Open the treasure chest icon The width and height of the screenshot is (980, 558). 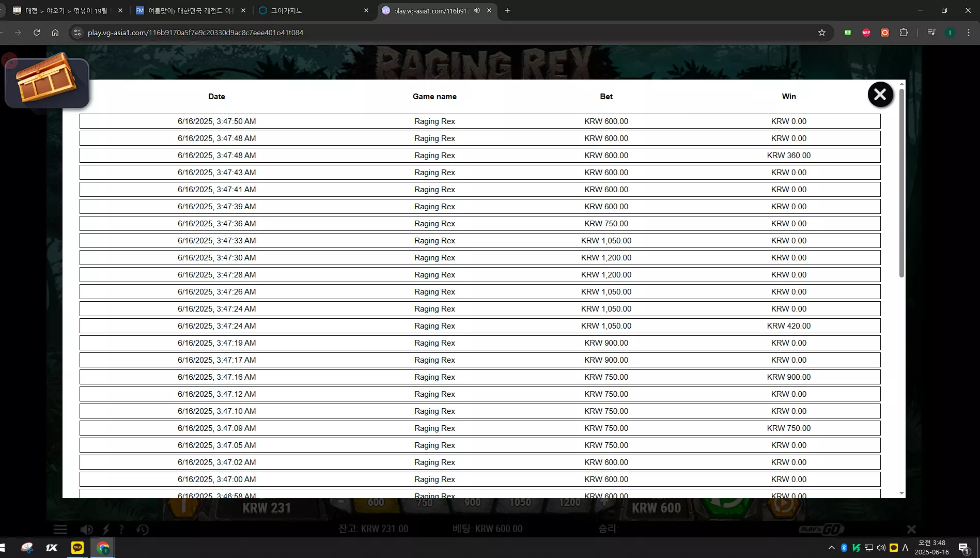pyautogui.click(x=47, y=80)
